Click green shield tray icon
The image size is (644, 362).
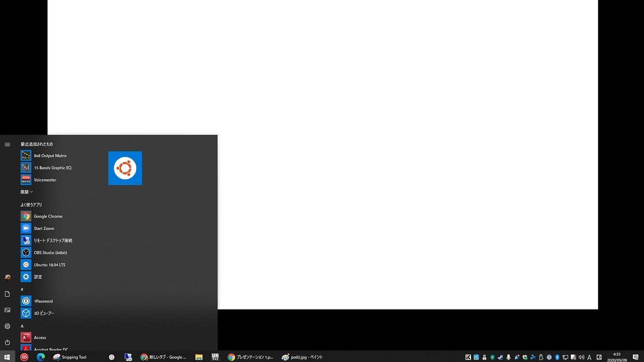point(492,357)
